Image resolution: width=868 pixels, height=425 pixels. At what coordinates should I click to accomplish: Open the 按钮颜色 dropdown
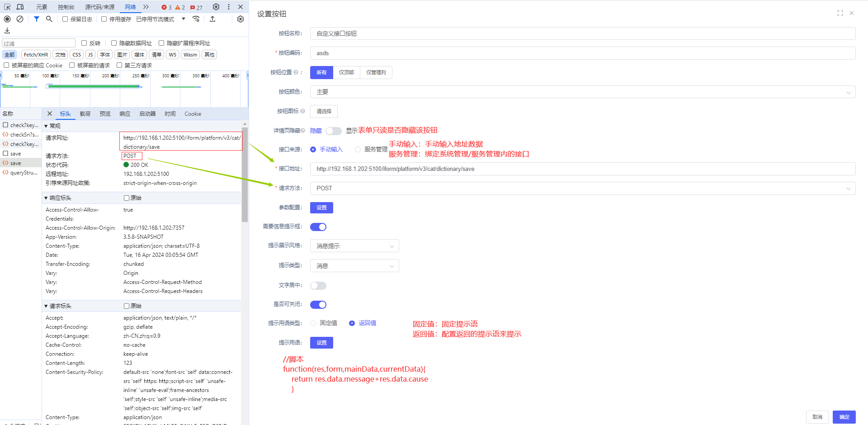[x=582, y=92]
